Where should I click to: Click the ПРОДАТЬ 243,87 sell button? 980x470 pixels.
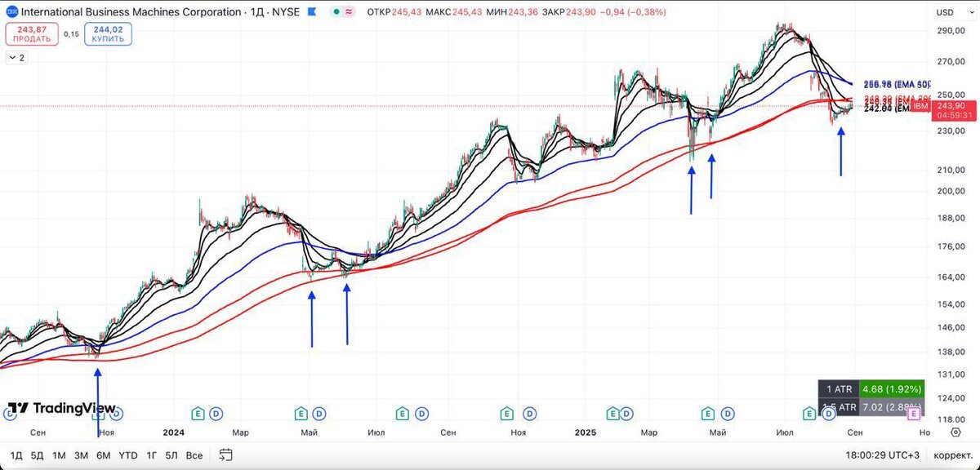(x=31, y=34)
